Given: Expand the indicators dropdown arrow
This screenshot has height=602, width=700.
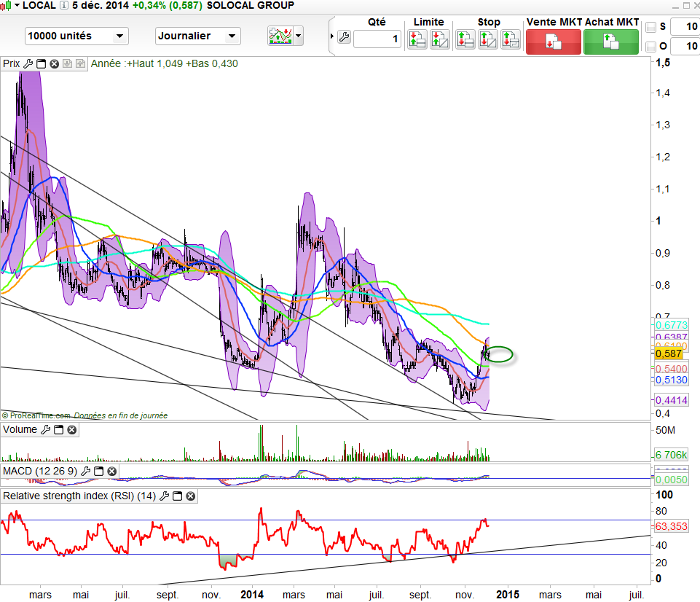Looking at the screenshot, I should [299, 36].
